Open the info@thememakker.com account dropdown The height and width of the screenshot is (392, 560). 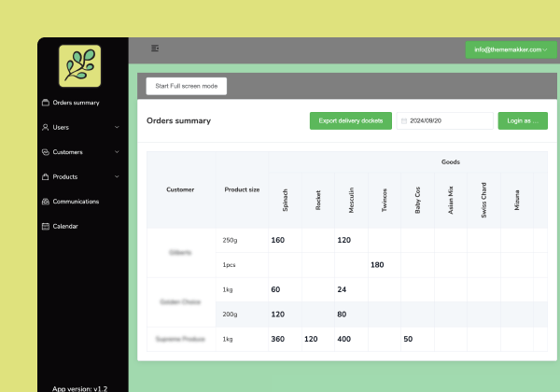[x=511, y=49]
